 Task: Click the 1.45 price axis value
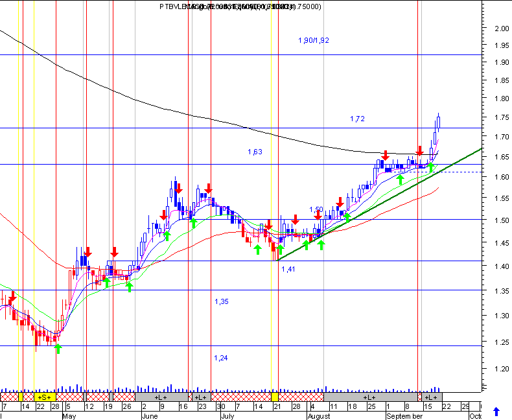502,243
